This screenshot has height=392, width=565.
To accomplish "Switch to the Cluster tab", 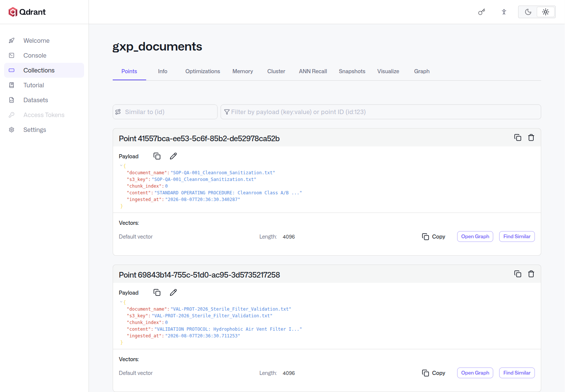I will click(x=276, y=71).
